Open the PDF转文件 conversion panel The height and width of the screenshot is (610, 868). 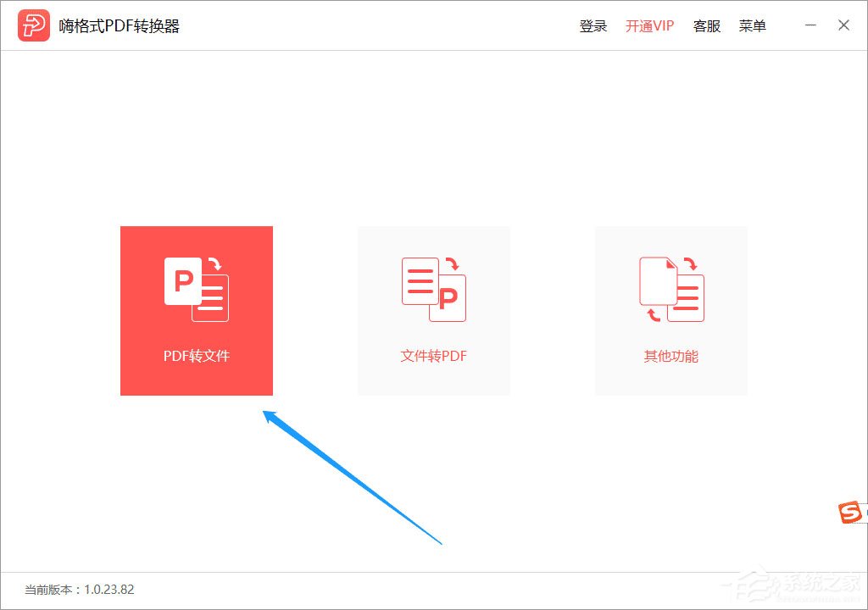click(196, 310)
